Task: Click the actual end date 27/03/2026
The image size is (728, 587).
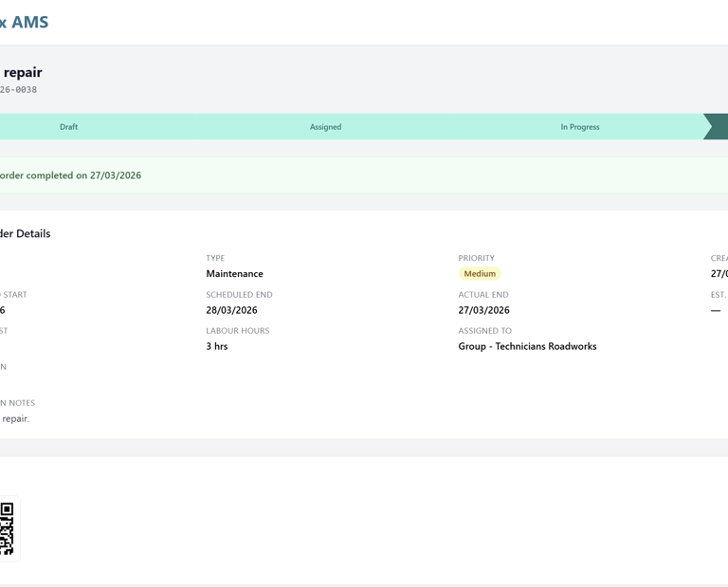Action: (x=483, y=310)
